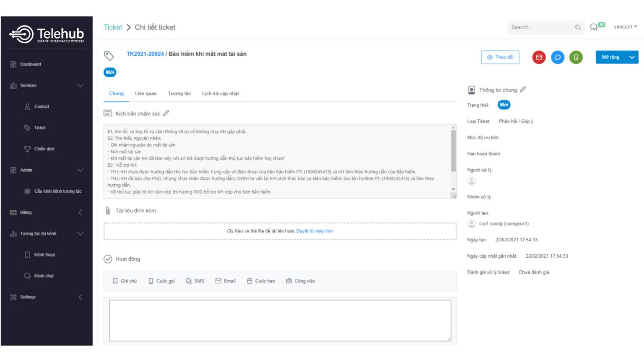Click the search magnifier icon
This screenshot has height=362, width=644.
coord(578,27)
